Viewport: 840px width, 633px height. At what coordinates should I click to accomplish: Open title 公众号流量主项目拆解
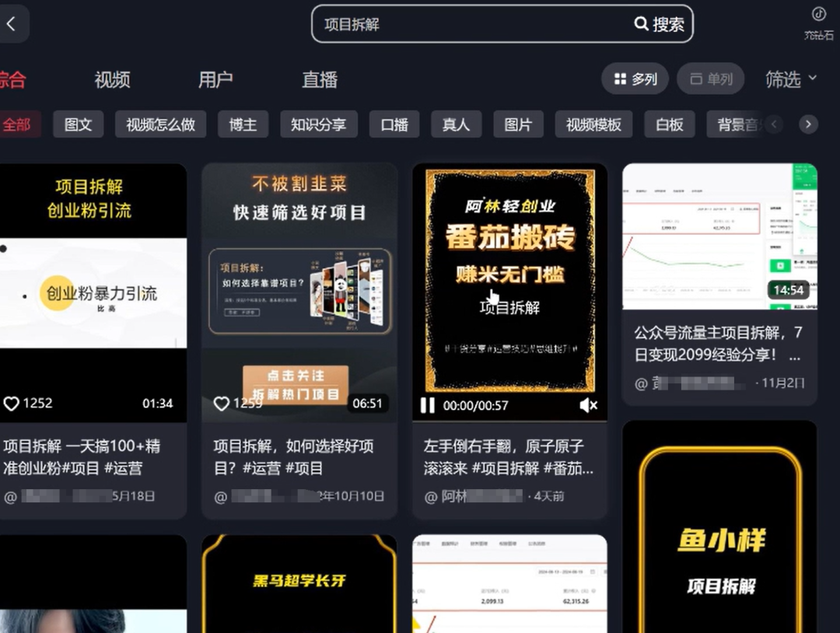click(x=718, y=343)
